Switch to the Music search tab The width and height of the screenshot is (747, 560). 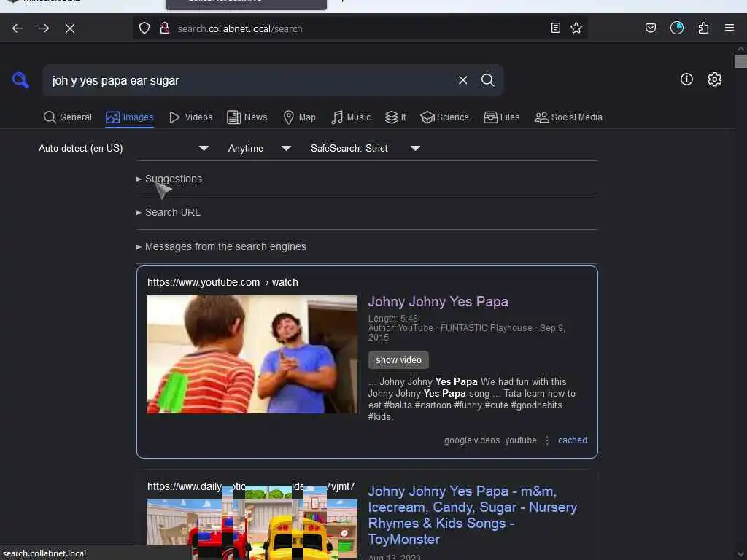351,117
